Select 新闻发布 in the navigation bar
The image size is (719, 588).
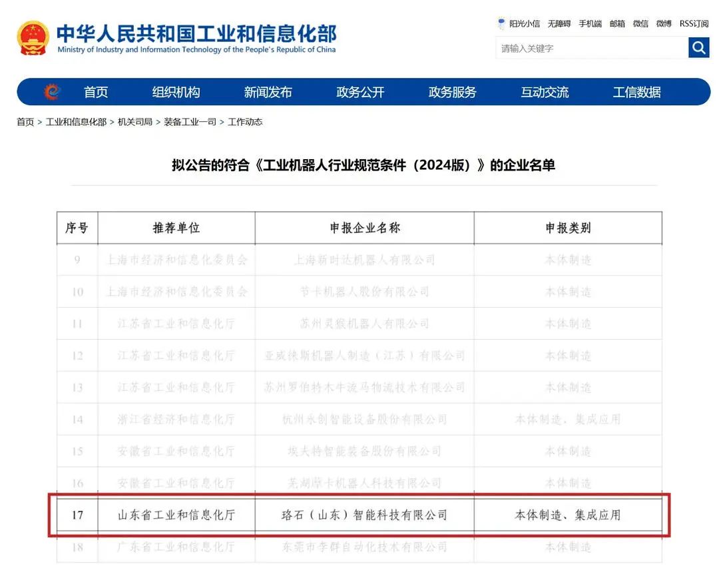(268, 92)
